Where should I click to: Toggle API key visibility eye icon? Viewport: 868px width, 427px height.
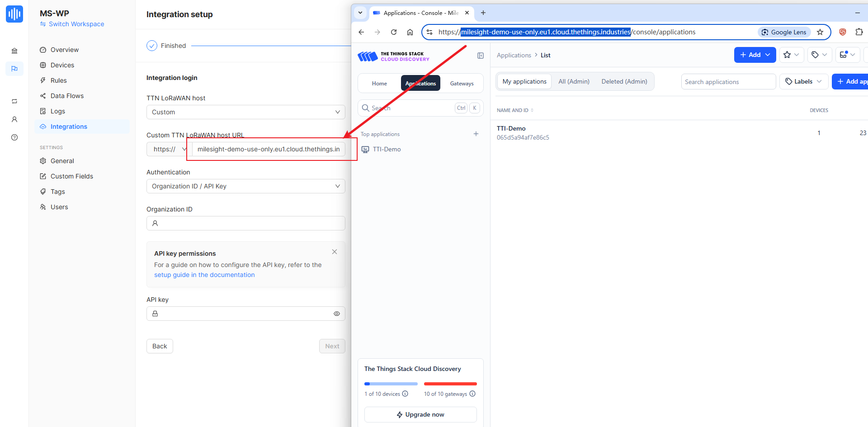(337, 314)
